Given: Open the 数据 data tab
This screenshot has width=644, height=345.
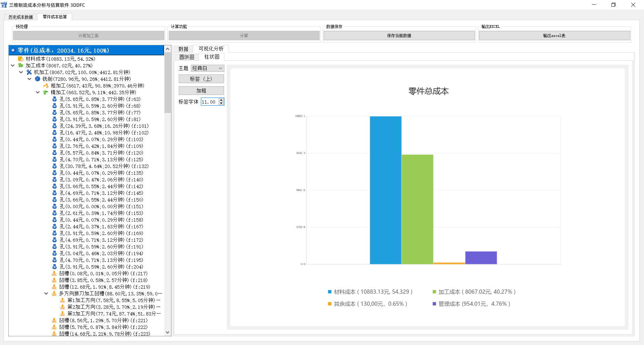Looking at the screenshot, I should (183, 49).
